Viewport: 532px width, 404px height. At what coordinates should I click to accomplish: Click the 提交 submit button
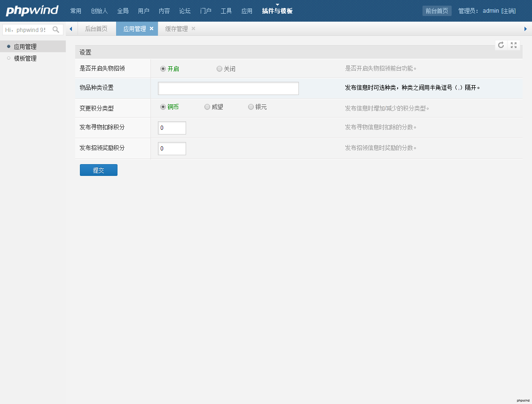99,170
